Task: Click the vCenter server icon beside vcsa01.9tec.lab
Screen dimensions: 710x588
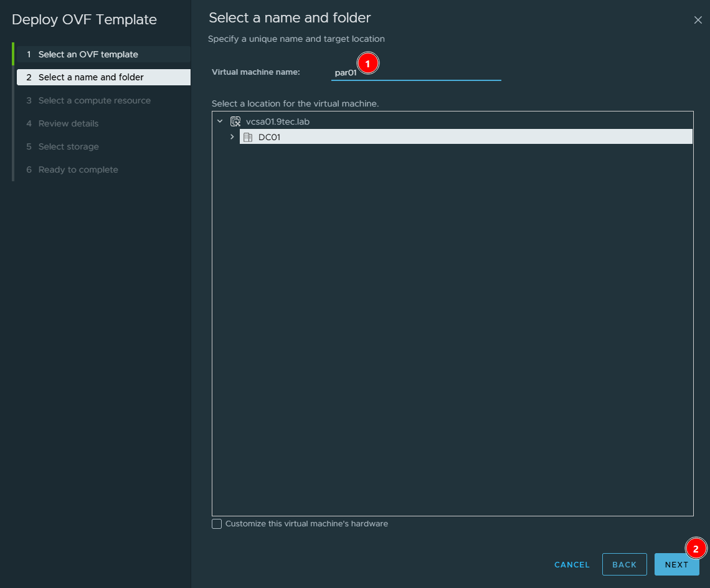Action: point(235,121)
